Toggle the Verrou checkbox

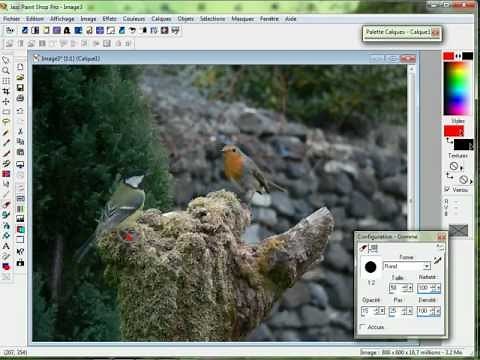(x=447, y=189)
